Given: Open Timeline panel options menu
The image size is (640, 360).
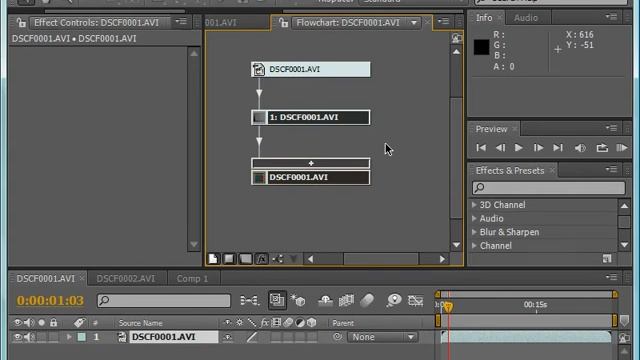Looking at the screenshot, I should [611, 277].
